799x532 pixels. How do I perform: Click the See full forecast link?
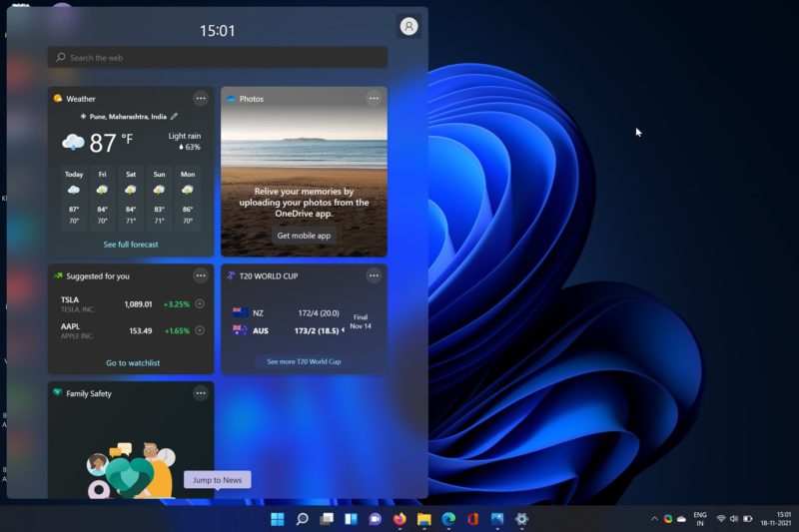coord(131,245)
